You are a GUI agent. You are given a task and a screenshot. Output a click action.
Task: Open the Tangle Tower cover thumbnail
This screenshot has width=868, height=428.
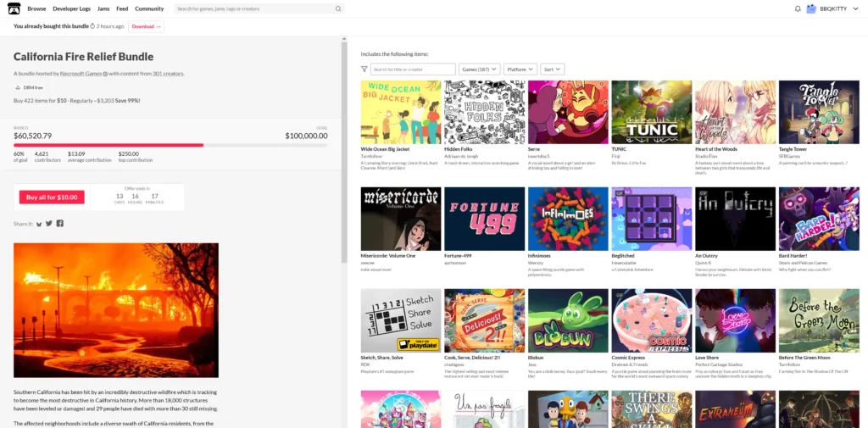pos(819,113)
